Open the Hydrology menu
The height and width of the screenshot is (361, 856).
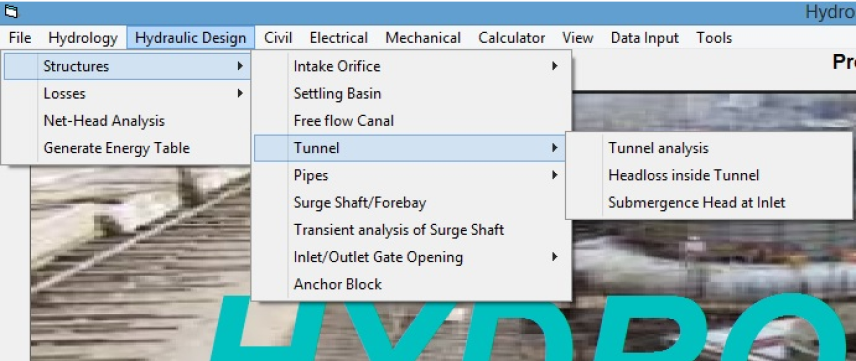(x=83, y=38)
